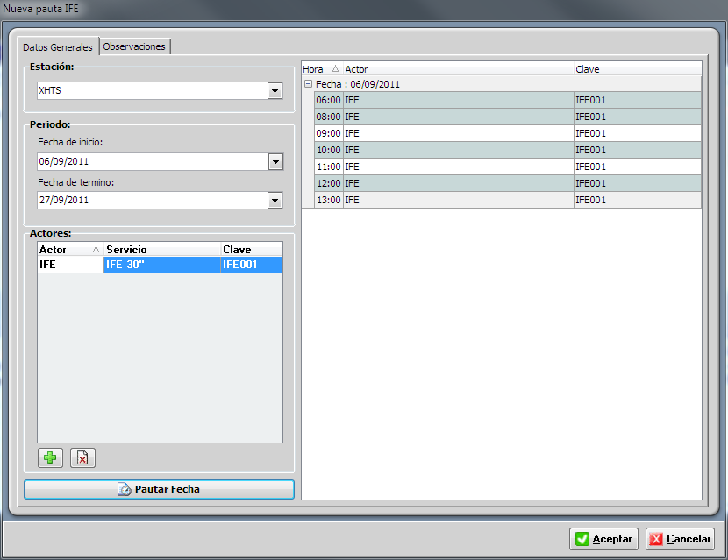This screenshot has width=728, height=560.
Task: Click the Cancelar button
Action: click(680, 539)
